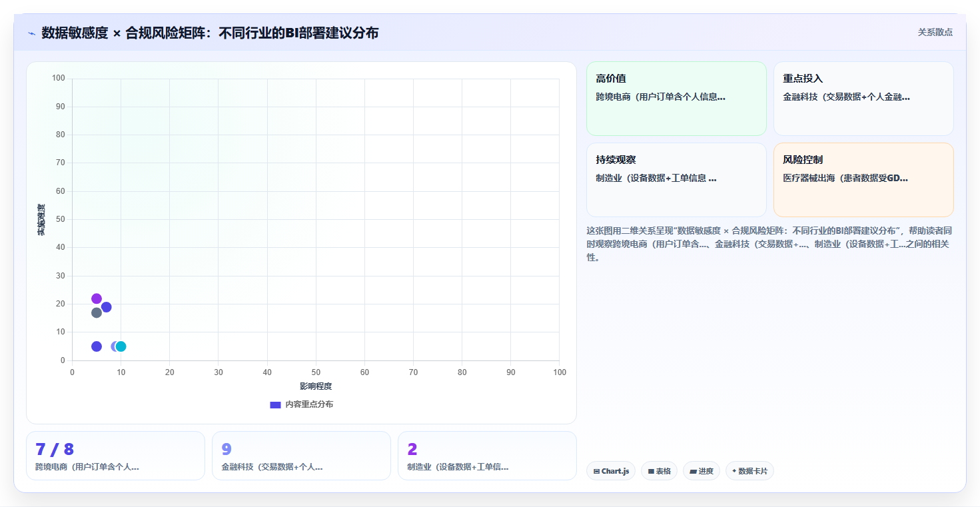This screenshot has height=507, width=980.
Task: Click the 表格 tag chip
Action: coord(659,471)
